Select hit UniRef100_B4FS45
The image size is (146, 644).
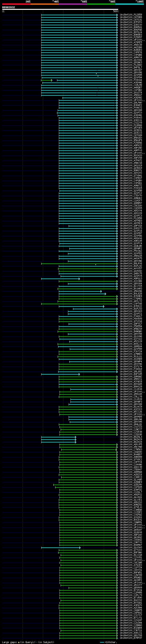131,374
